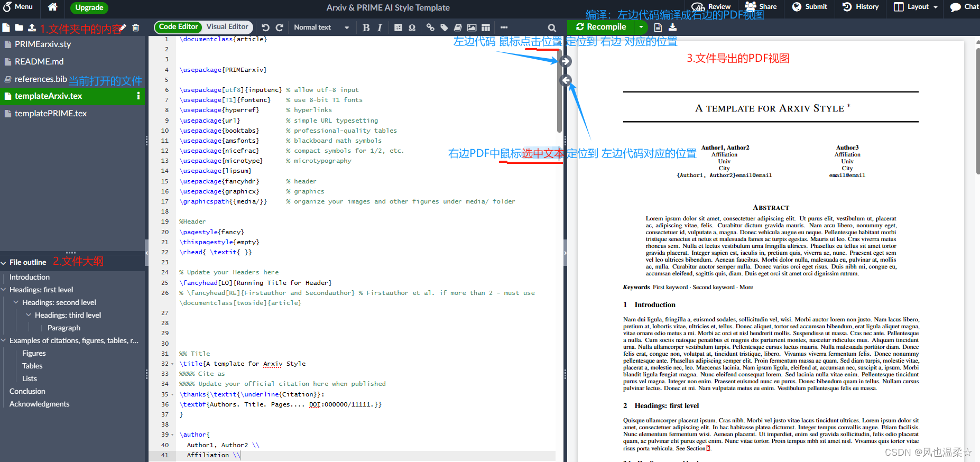The height and width of the screenshot is (462, 980).
Task: Open project History
Action: click(x=860, y=7)
